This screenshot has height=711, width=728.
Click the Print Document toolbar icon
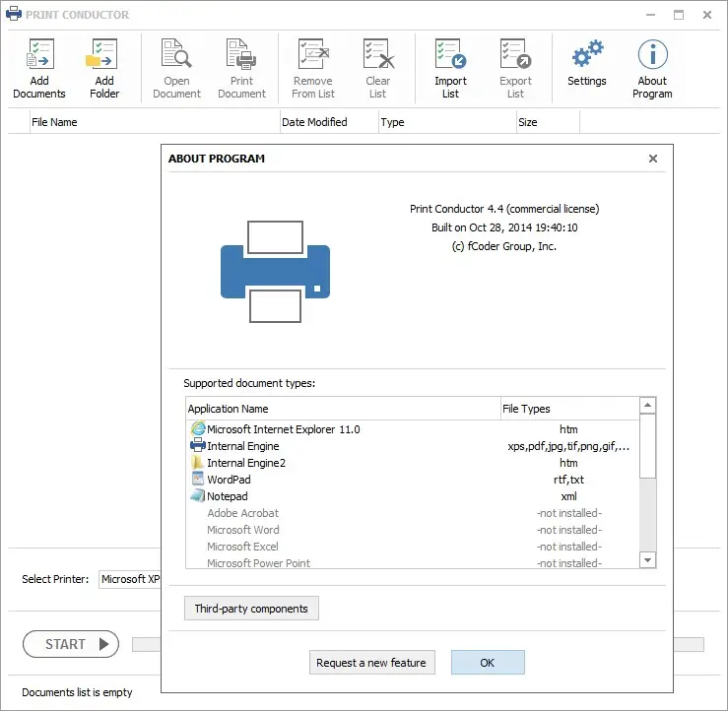pyautogui.click(x=241, y=54)
